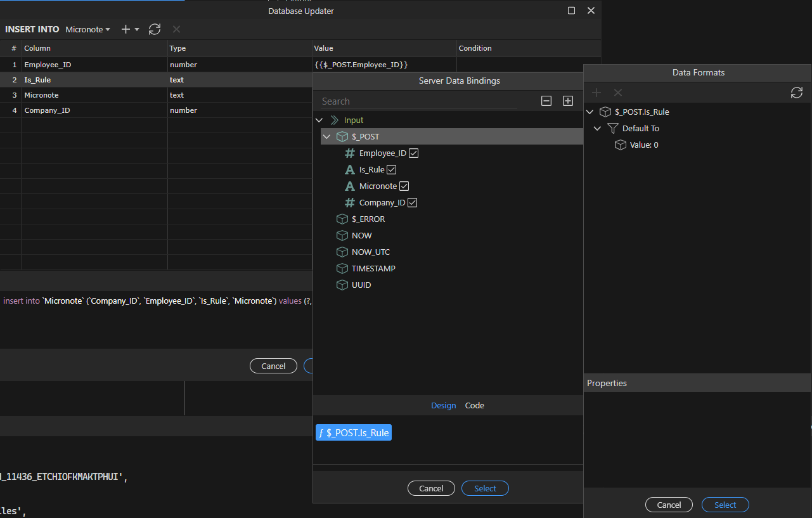Image resolution: width=812 pixels, height=518 pixels.
Task: Click the refresh icon in Database Updater toolbar
Action: pos(155,29)
